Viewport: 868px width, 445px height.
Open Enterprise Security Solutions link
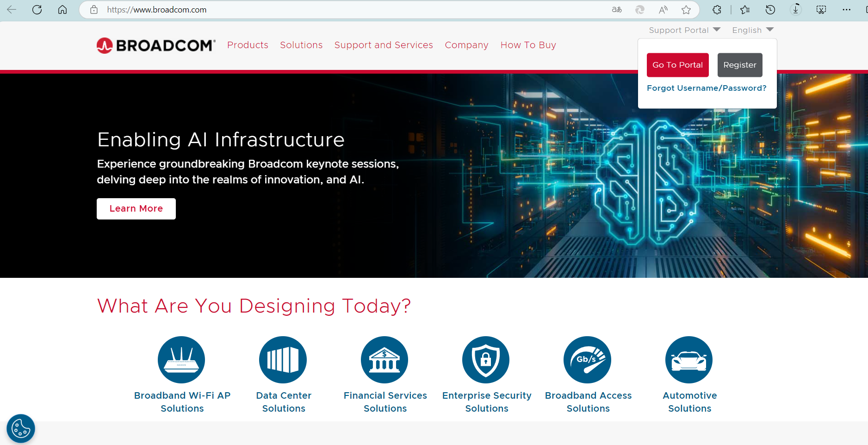pos(487,402)
